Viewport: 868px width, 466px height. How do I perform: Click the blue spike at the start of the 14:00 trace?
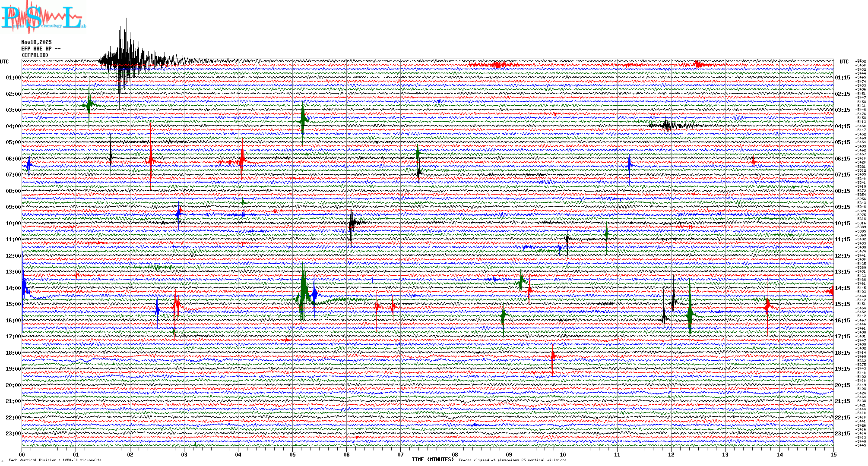24,286
